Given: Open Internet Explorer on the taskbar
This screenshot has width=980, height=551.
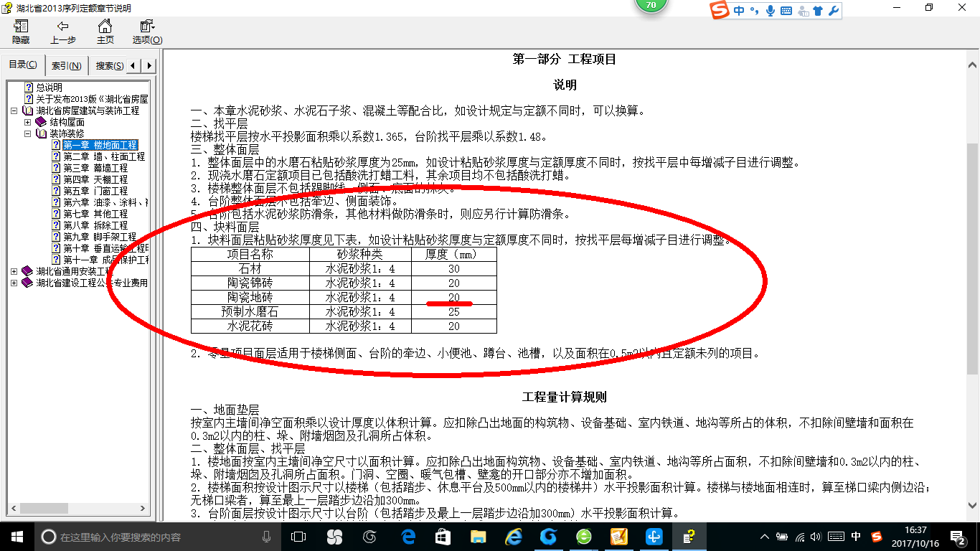Looking at the screenshot, I should click(513, 536).
